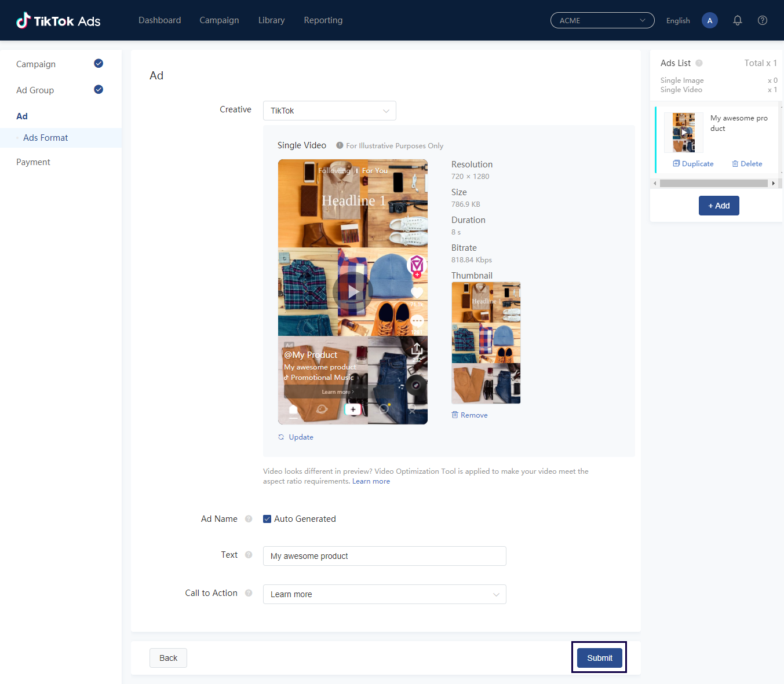Click the user avatar icon

709,20
